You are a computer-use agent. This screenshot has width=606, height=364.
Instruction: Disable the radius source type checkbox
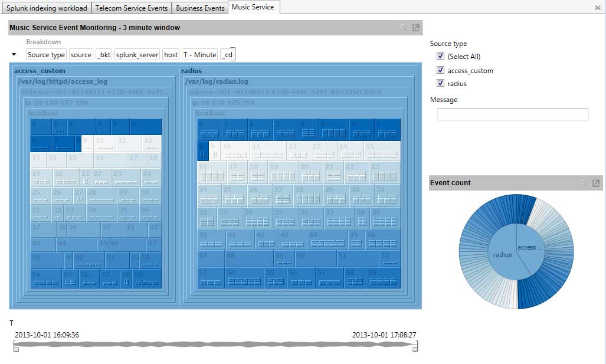(440, 84)
